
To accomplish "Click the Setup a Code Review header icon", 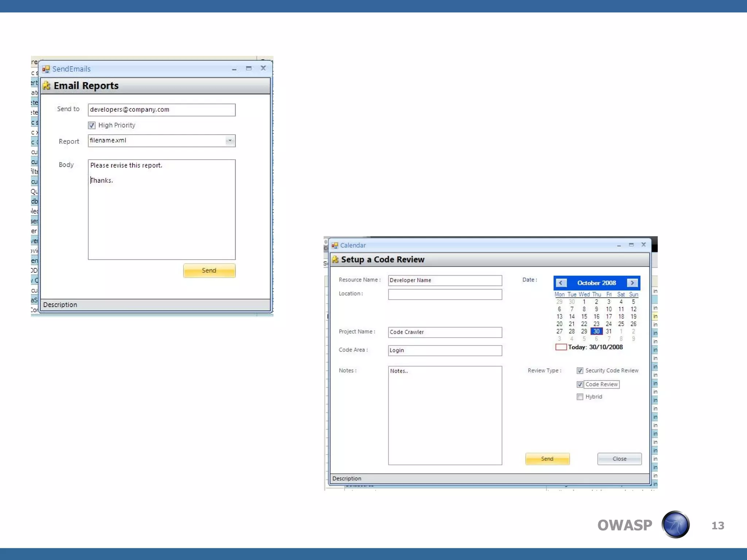I will 335,260.
